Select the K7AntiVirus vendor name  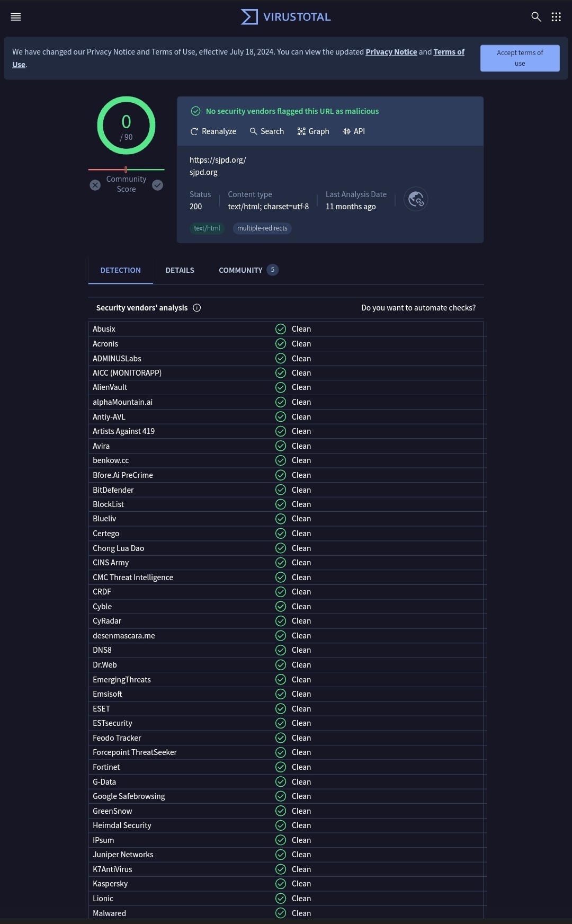click(x=112, y=869)
